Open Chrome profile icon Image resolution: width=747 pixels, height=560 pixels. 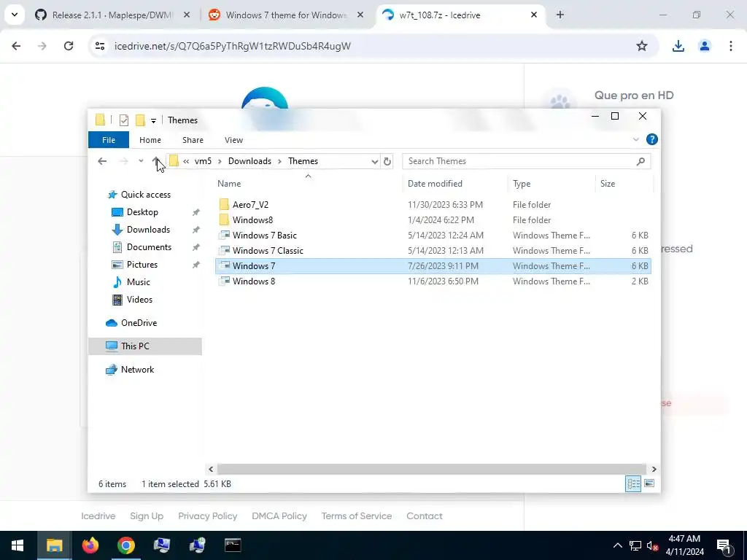point(704,46)
